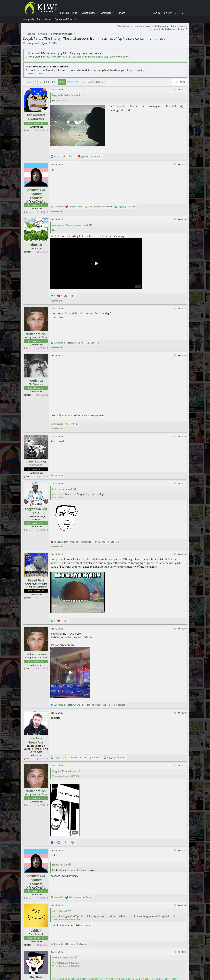
Task: Open page-jump ellipsis between 3204 and 5233
Action: tap(84, 82)
